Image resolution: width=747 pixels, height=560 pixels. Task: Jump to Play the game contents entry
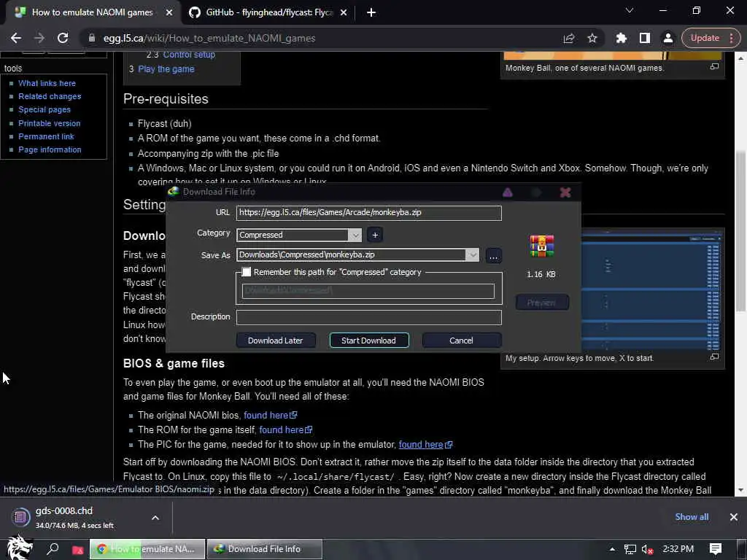[166, 69]
